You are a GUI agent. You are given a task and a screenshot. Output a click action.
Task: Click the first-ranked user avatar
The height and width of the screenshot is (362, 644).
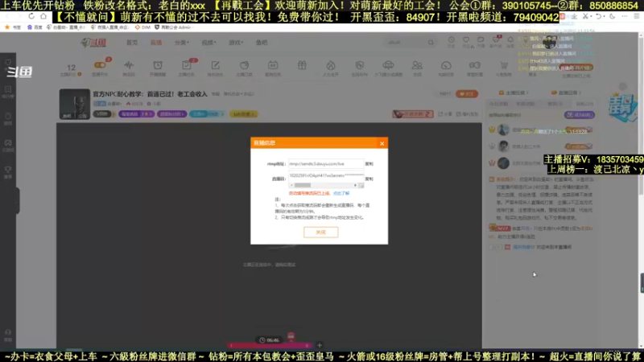click(x=504, y=130)
